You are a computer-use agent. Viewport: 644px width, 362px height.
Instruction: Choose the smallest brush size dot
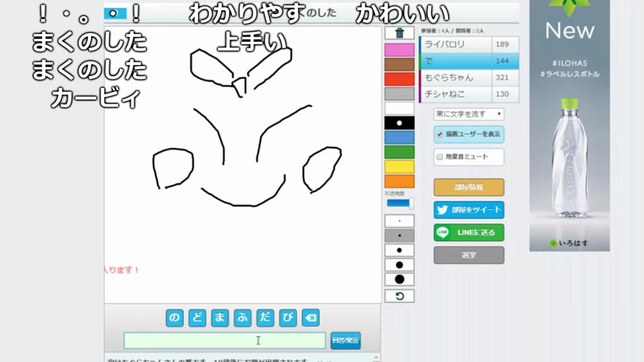[399, 221]
